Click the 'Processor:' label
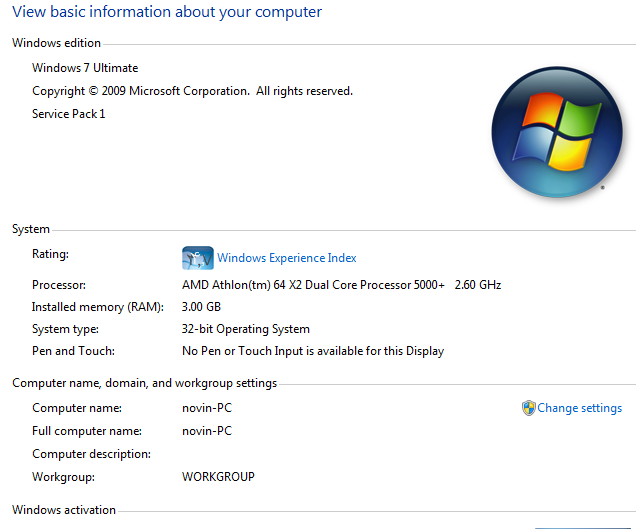This screenshot has width=639, height=529. (59, 284)
